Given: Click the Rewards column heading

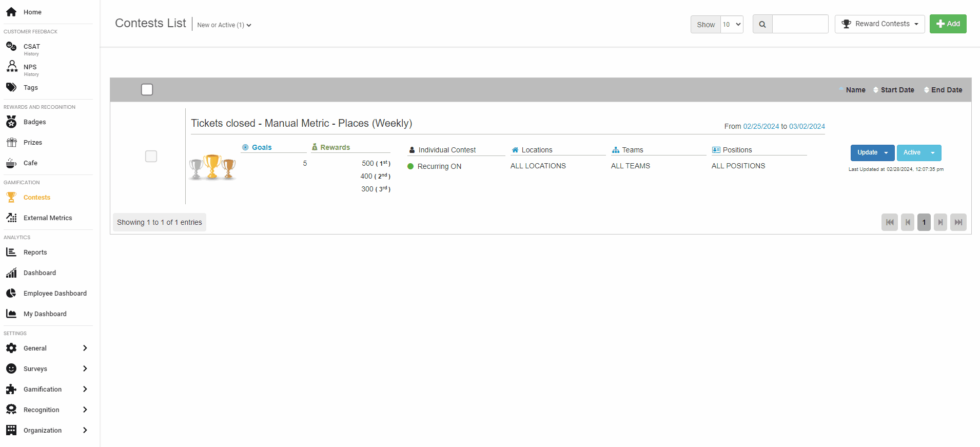Looking at the screenshot, I should point(335,147).
